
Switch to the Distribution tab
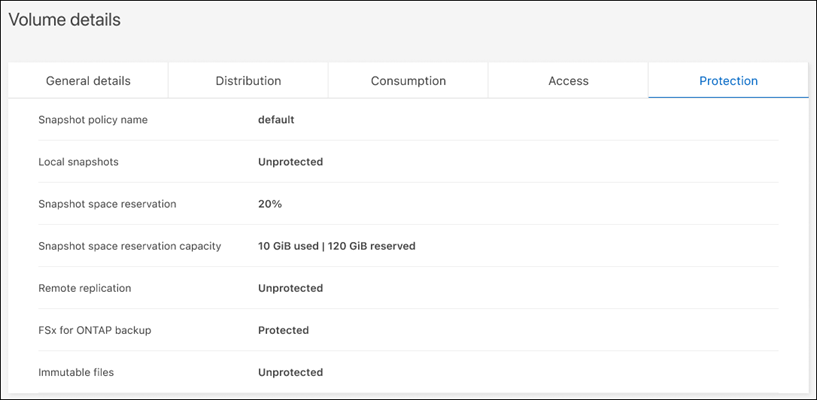tap(248, 81)
